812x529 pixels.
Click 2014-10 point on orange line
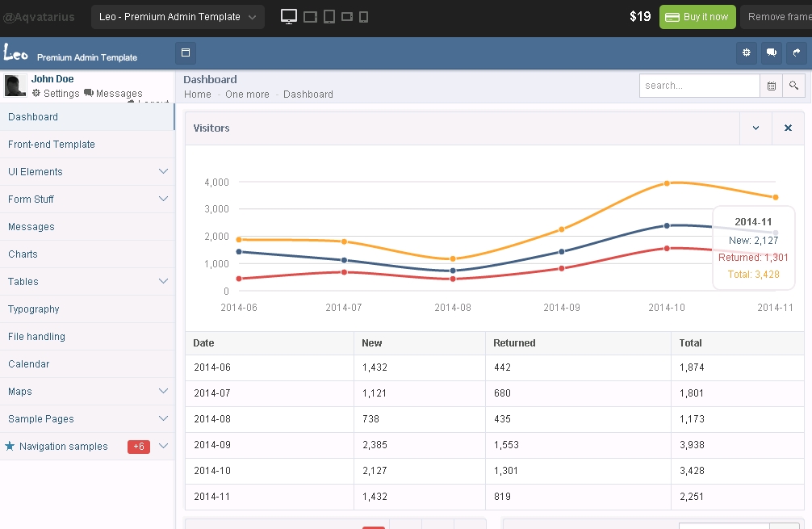click(667, 183)
